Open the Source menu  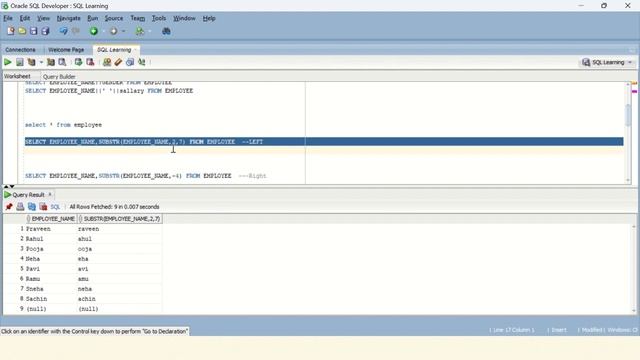coord(113,18)
